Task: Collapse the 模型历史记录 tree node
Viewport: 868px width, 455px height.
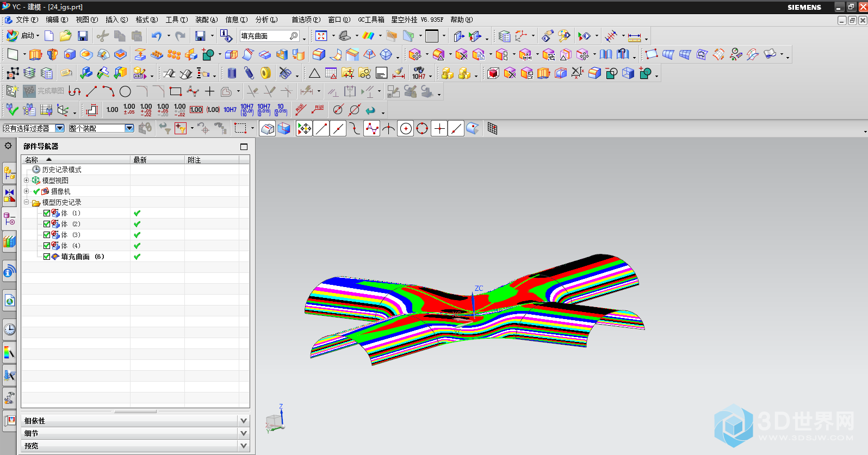Action: [x=26, y=202]
